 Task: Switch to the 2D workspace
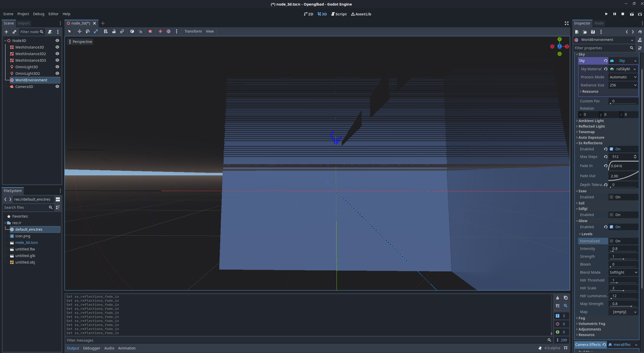(x=308, y=14)
